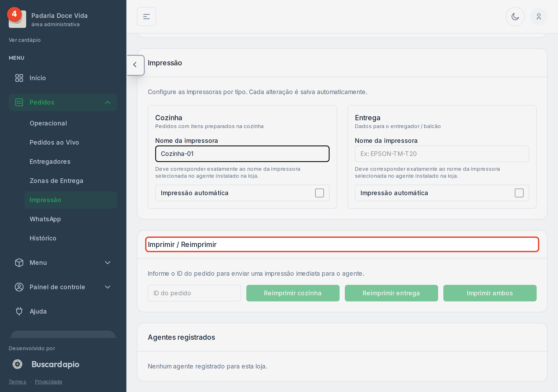The height and width of the screenshot is (392, 558).
Task: Click the Buscardapio logo icon
Action: click(x=17, y=364)
